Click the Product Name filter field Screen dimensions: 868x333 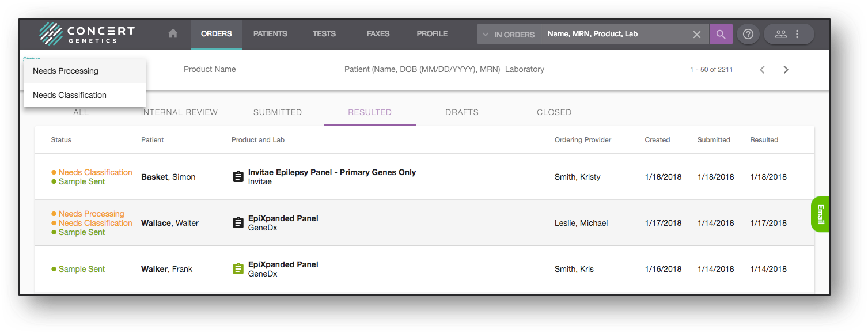pos(210,70)
